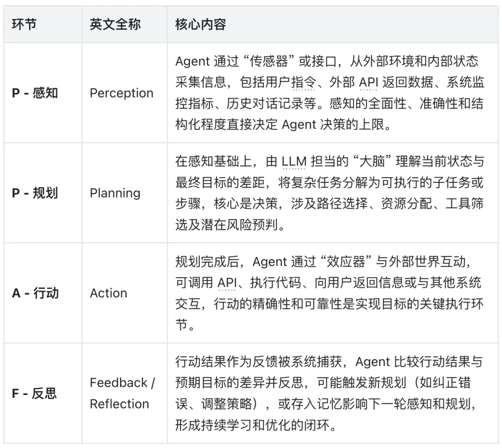Click the word Reflection in the last row

pos(119,404)
